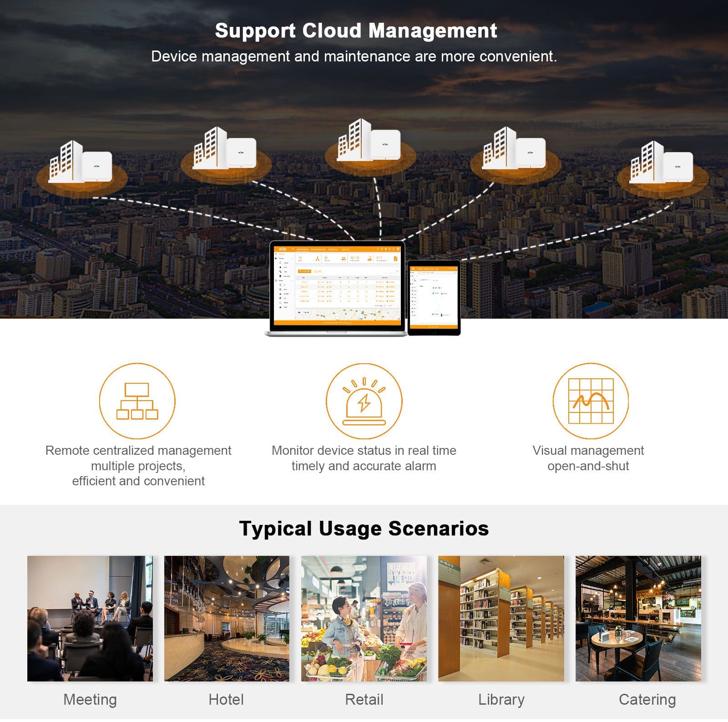Click the "Catering" caption label
The height and width of the screenshot is (722, 728).
[x=647, y=699]
